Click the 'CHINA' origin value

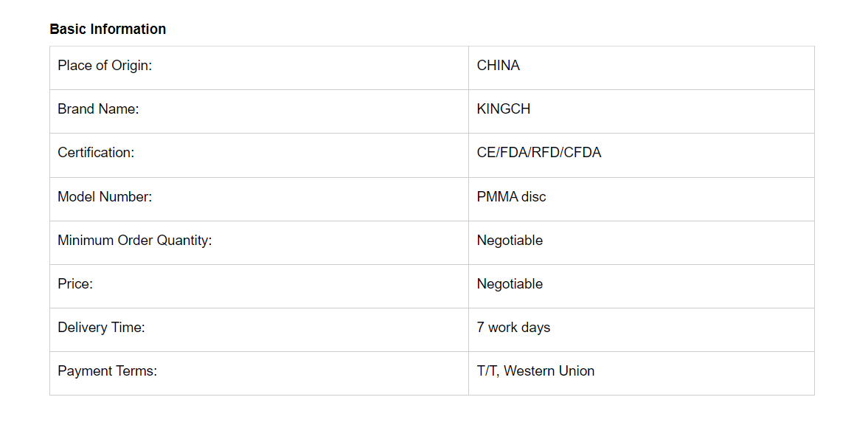coord(499,66)
